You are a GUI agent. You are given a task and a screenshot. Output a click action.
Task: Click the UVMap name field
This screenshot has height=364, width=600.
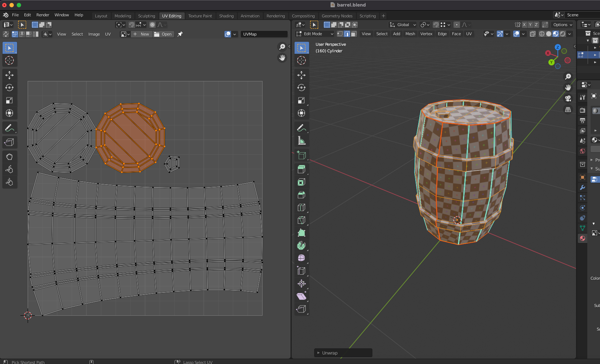click(264, 34)
